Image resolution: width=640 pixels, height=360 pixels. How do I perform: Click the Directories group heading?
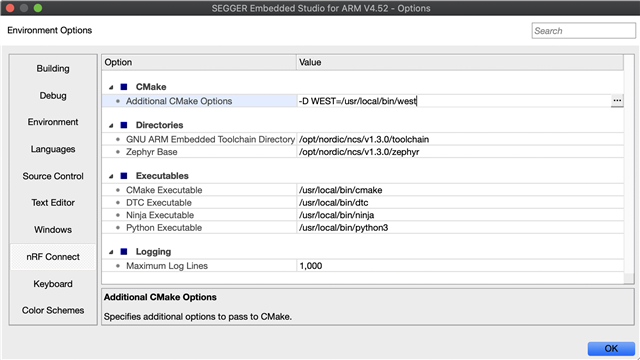pyautogui.click(x=159, y=125)
